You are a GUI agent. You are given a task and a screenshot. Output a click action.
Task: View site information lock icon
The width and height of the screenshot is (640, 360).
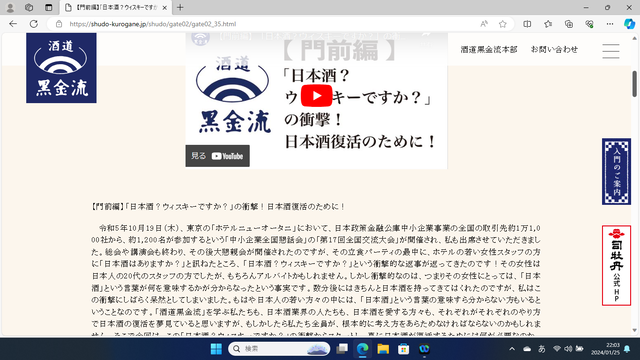59,24
